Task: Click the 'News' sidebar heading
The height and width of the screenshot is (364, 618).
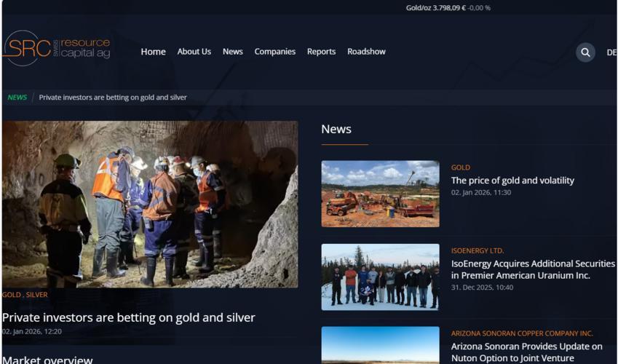Action: coord(336,130)
